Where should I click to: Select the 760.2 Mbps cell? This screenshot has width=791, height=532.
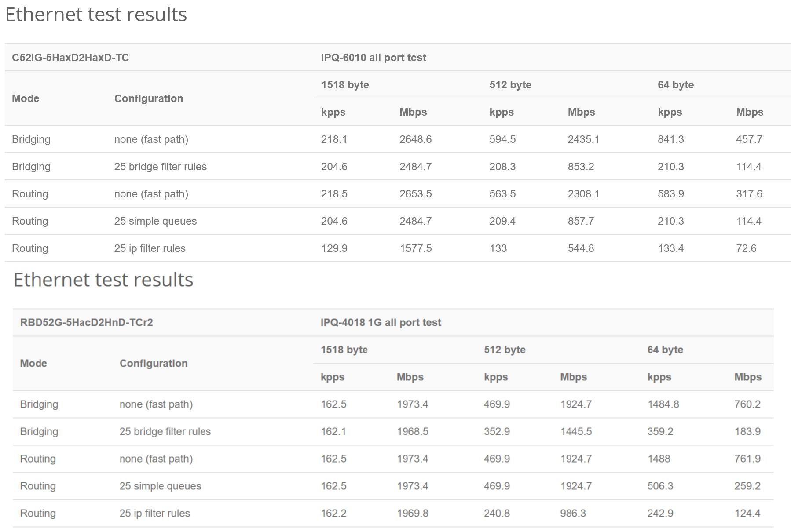point(747,404)
